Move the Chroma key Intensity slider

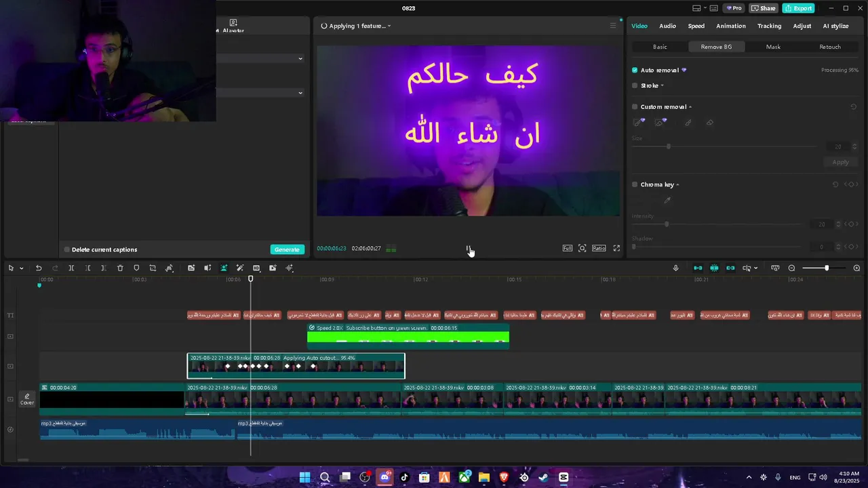point(667,224)
